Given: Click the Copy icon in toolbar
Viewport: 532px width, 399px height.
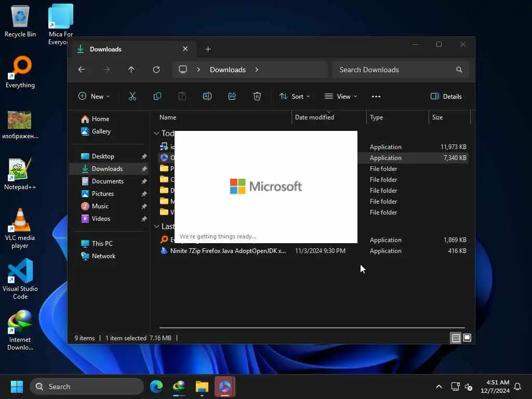Looking at the screenshot, I should [157, 96].
